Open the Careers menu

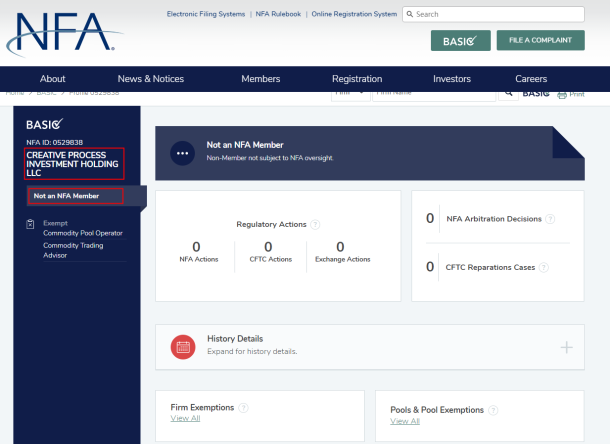pos(531,79)
